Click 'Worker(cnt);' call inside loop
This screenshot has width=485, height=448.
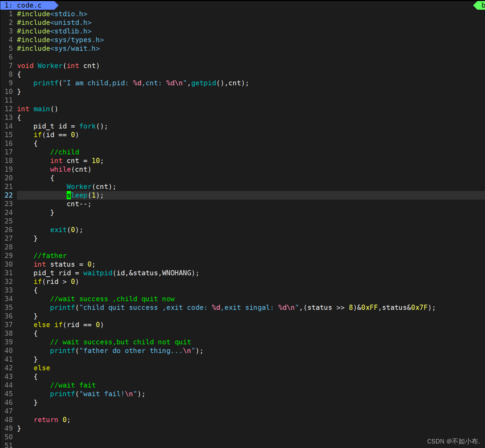point(91,187)
